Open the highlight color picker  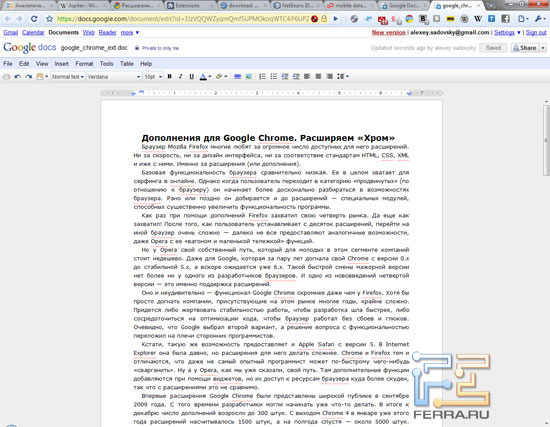point(221,76)
